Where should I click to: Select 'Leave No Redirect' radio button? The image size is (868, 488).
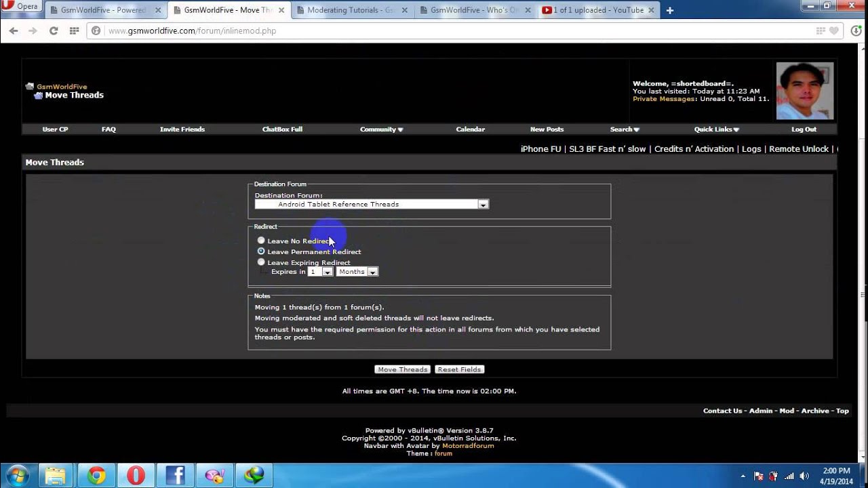click(x=261, y=241)
